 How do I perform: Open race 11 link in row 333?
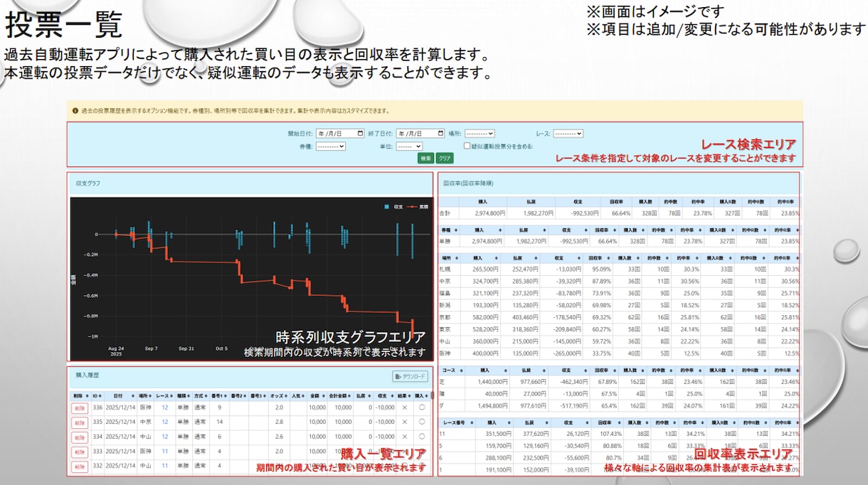coord(164,452)
